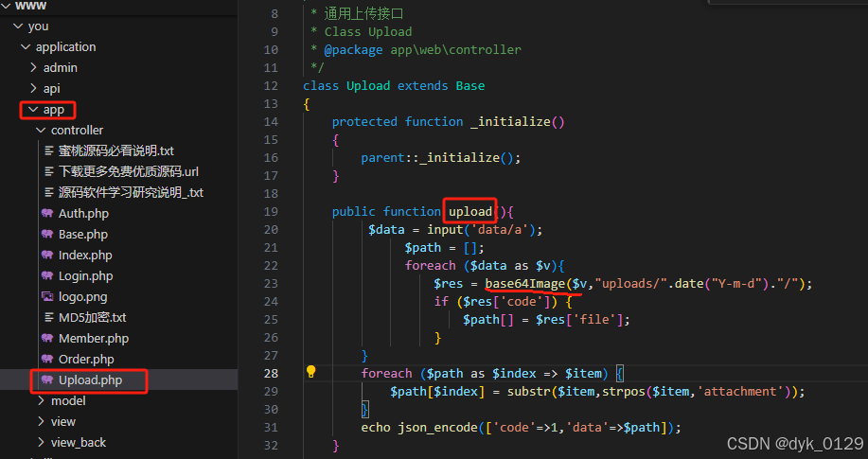Collapse the application folder chevron
The width and height of the screenshot is (868, 459).
[26, 47]
